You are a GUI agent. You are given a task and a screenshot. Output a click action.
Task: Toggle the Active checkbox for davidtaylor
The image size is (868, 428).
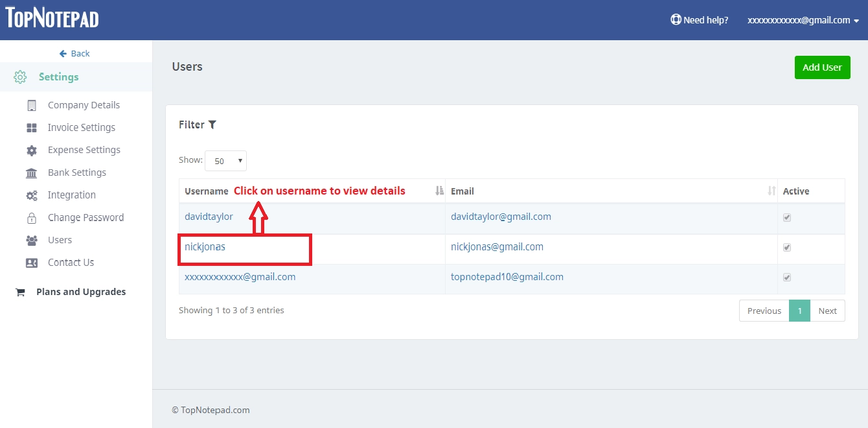coord(787,217)
